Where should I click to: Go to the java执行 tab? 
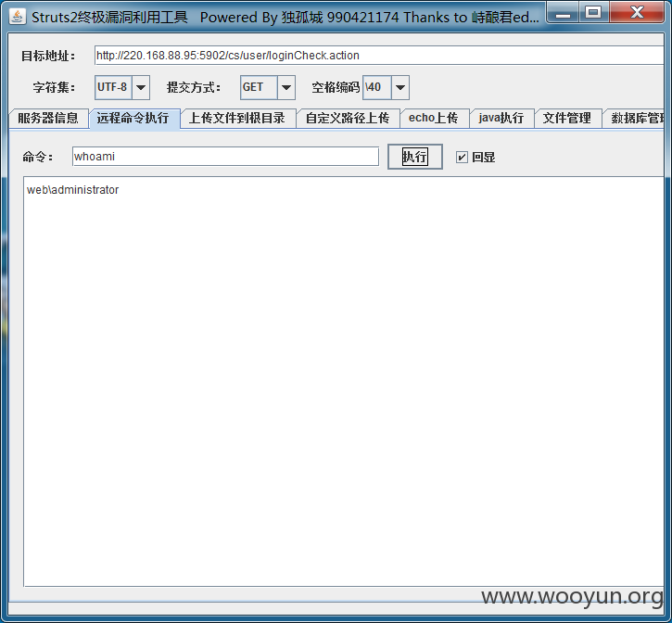501,118
